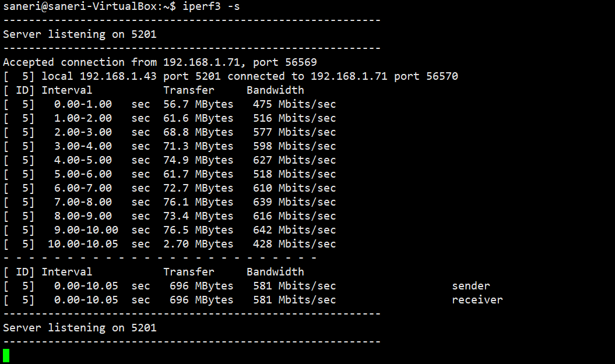Screen dimensions: 615x364
Task: Click the 'receiver' label in summary
Action: (477, 300)
